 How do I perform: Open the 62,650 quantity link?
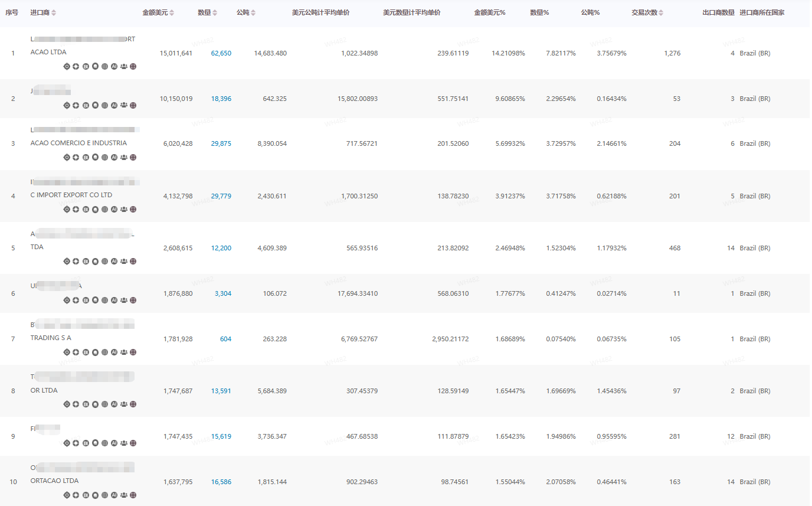(221, 53)
